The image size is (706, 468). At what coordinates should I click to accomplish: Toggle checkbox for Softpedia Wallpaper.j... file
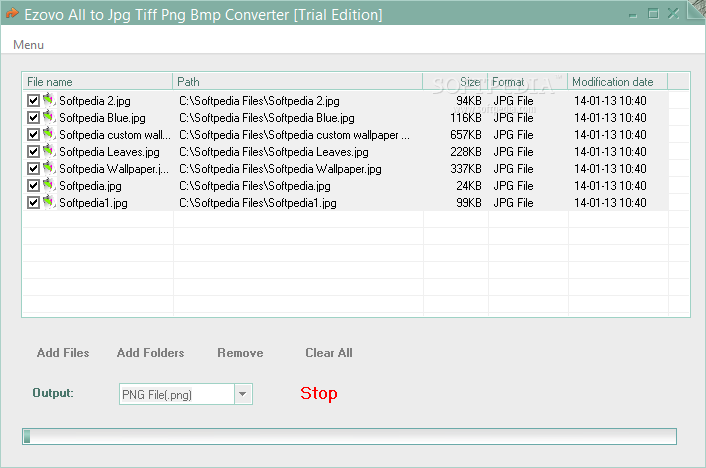[x=33, y=168]
